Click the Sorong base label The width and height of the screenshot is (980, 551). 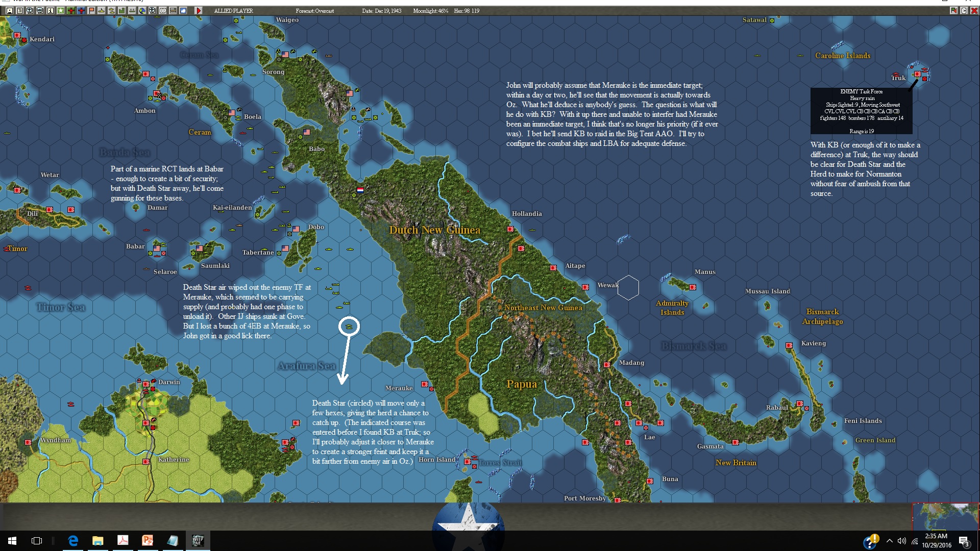tap(273, 72)
